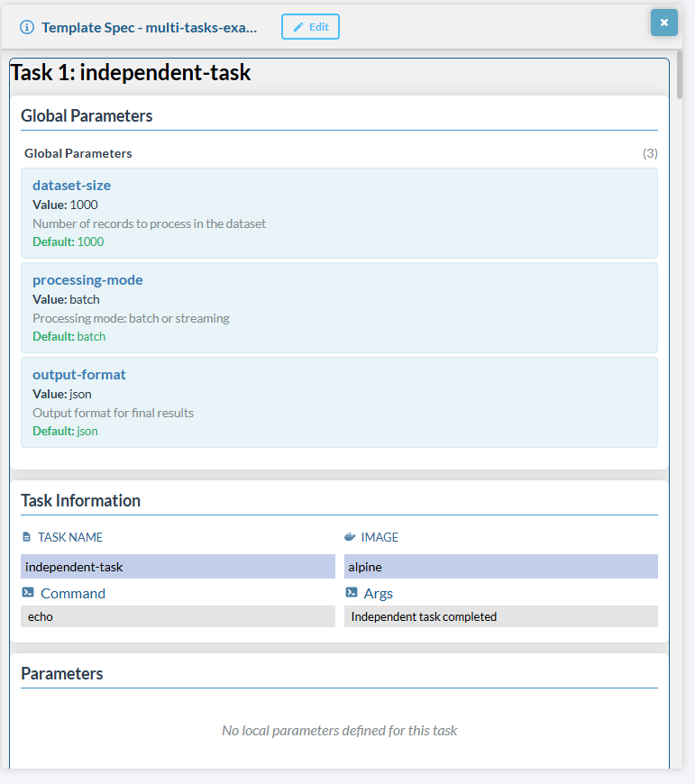Click the info icon beside Template Spec title
The image size is (695, 784).
pos(27,27)
